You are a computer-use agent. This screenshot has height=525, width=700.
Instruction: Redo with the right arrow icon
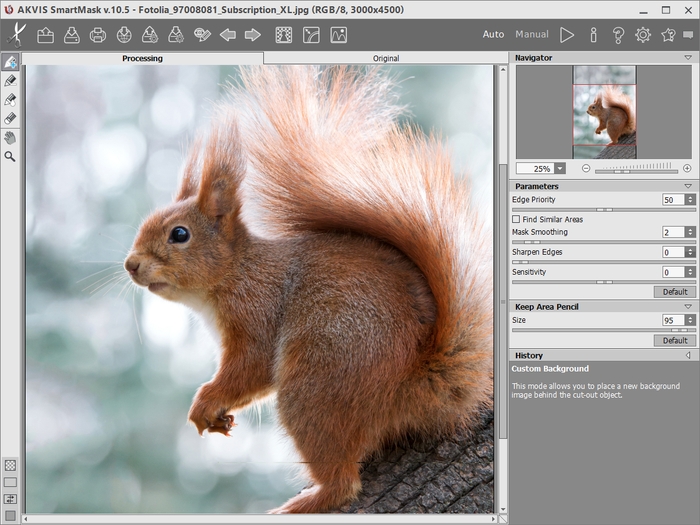[x=253, y=35]
